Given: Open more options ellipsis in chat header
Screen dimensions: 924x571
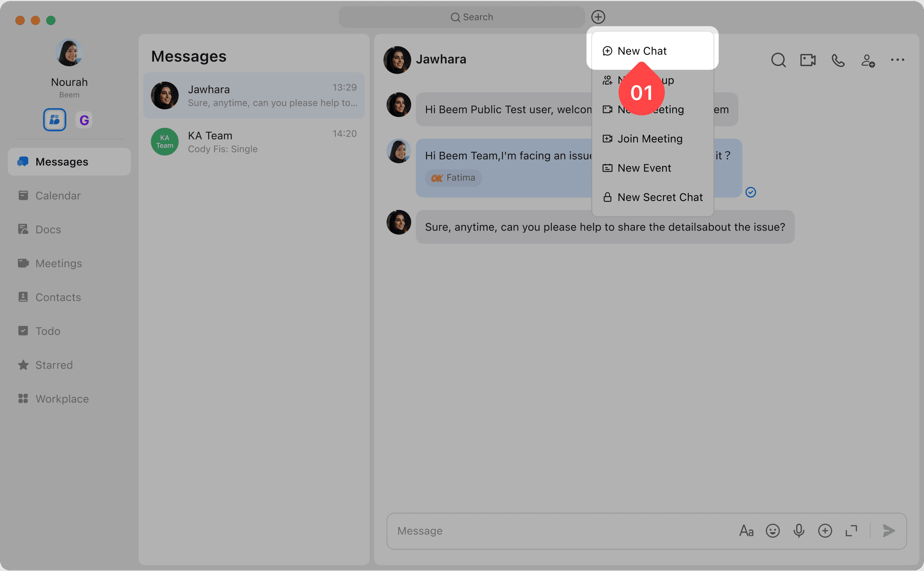Looking at the screenshot, I should pos(897,60).
